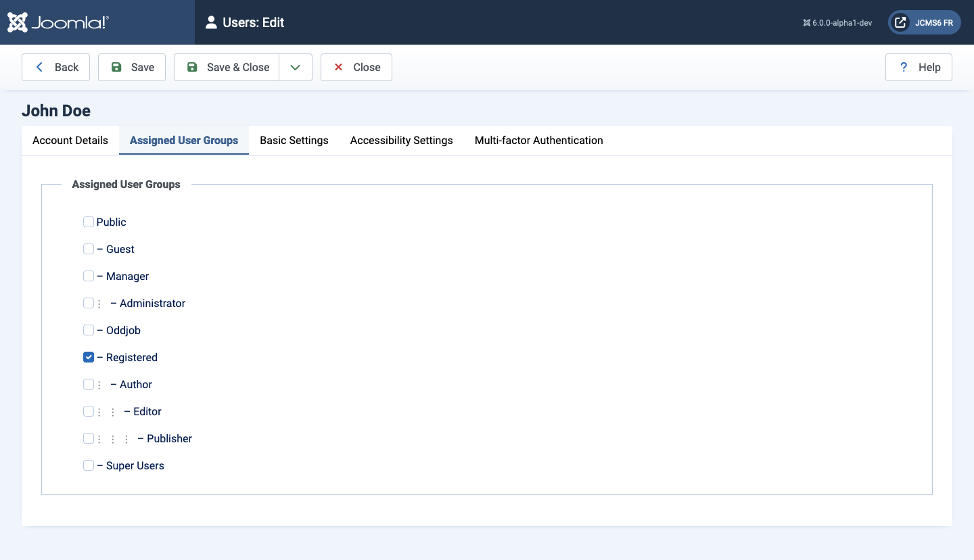This screenshot has height=560, width=974.
Task: Click the user icon beside Users: Edit
Action: point(212,22)
